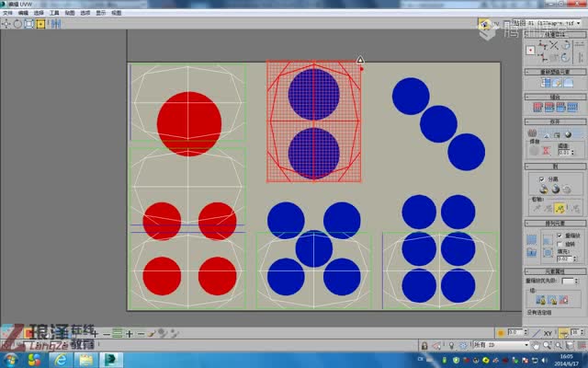The height and width of the screenshot is (368, 588).
Task: Click the large red circle UV island
Action: [189, 123]
